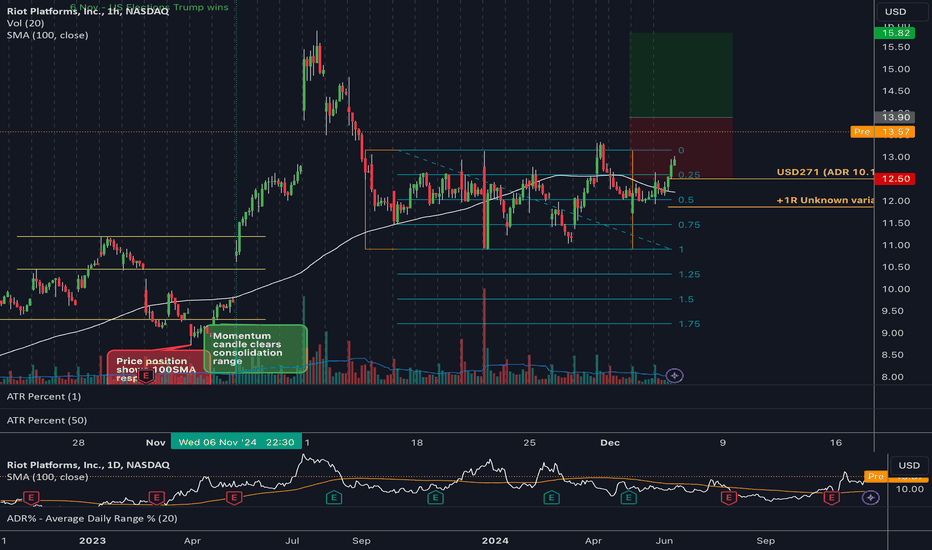Click the 2023 label on daily time axis
932x550 pixels.
tap(92, 540)
